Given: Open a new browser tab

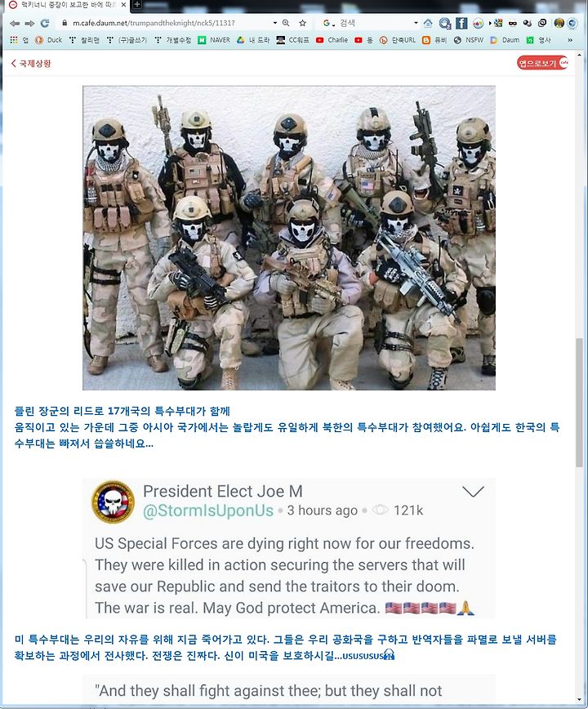Looking at the screenshot, I should tap(136, 5).
